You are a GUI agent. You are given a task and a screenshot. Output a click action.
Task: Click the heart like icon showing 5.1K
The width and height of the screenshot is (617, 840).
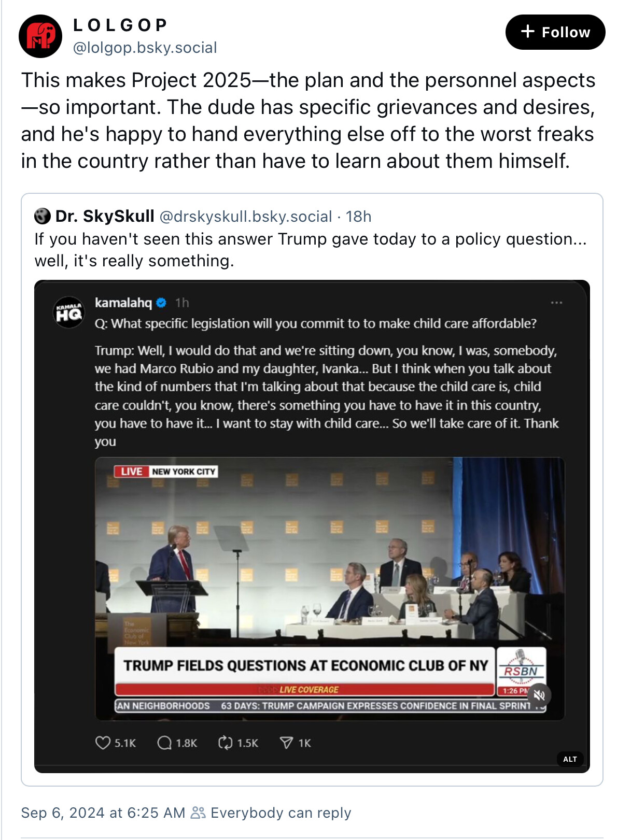103,743
